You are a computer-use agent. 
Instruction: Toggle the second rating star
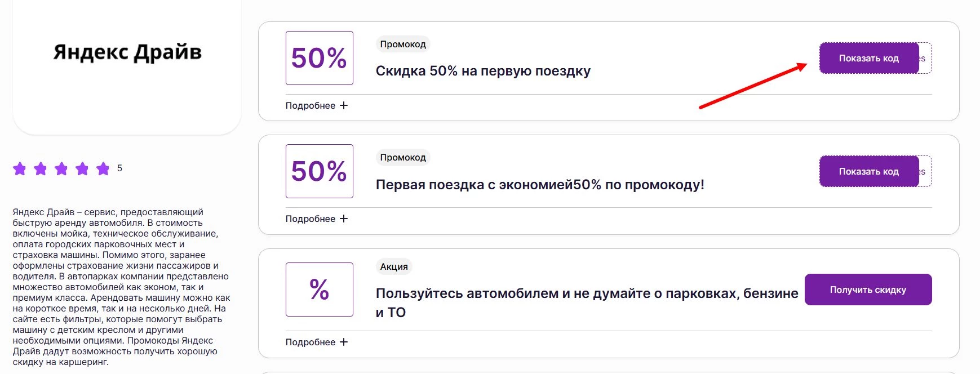41,168
